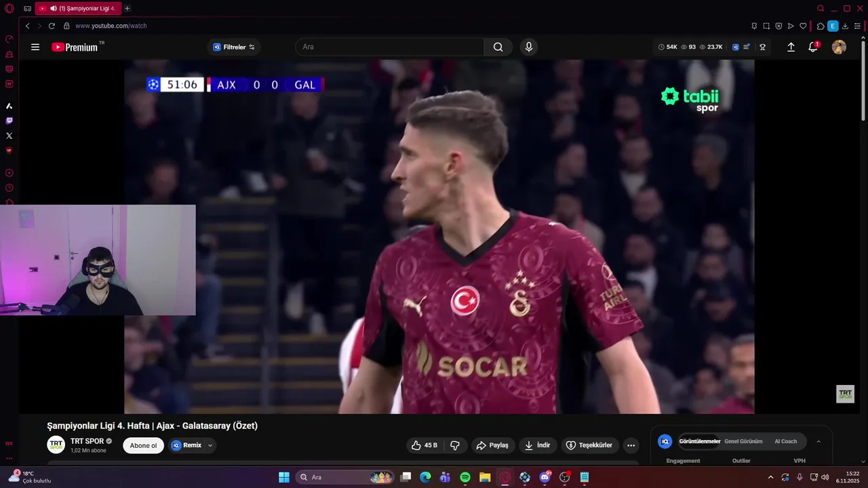The image size is (868, 488).
Task: Click the blue E extension icon
Action: (x=833, y=26)
